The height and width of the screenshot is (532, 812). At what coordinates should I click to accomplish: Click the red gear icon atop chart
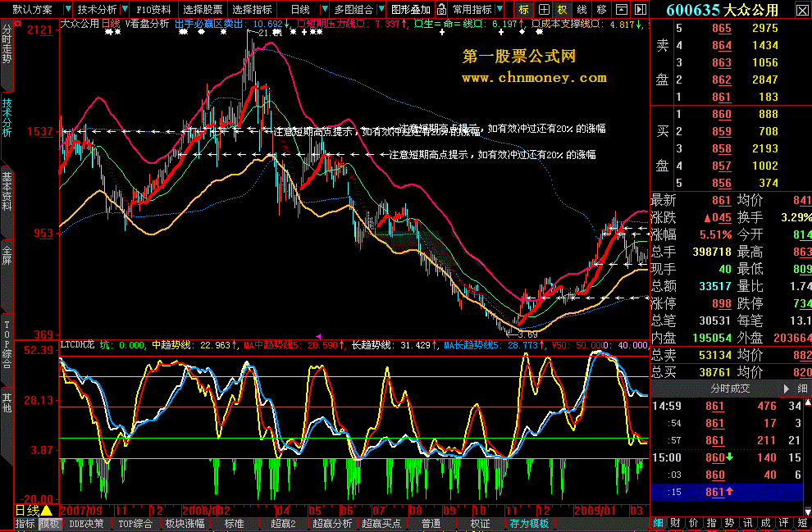18,24
